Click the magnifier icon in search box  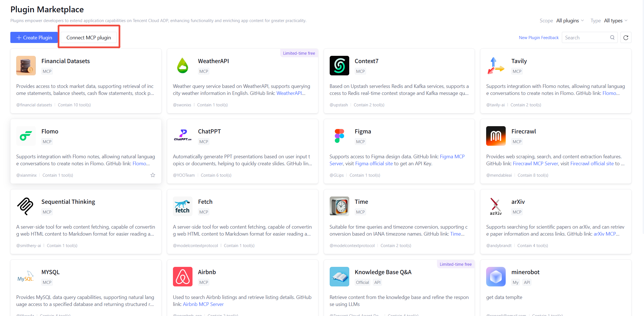pos(612,38)
